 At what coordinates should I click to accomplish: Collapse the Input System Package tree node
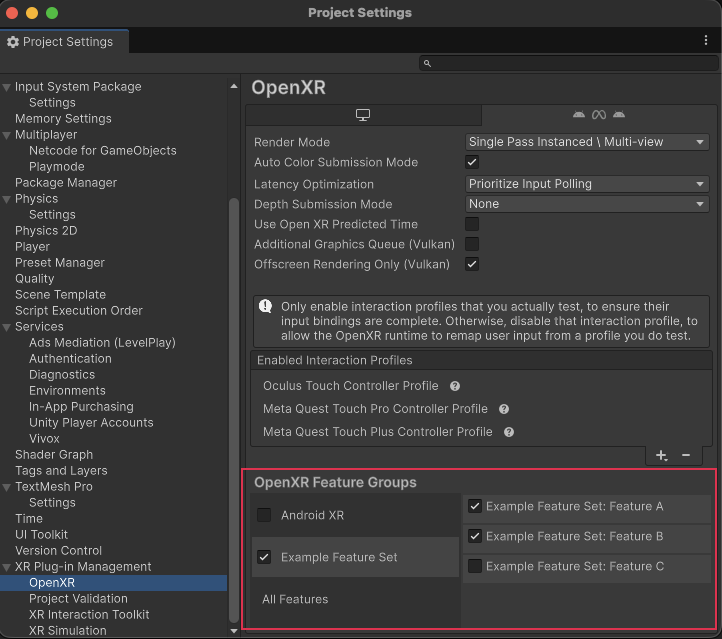pyautogui.click(x=6, y=87)
